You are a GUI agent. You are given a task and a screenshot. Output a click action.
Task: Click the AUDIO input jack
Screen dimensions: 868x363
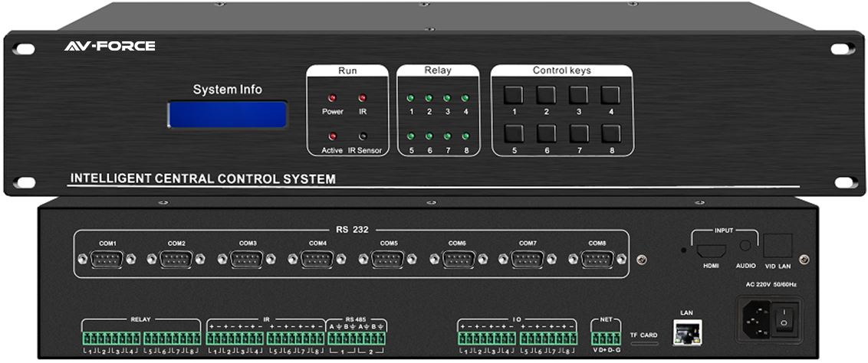pos(745,247)
